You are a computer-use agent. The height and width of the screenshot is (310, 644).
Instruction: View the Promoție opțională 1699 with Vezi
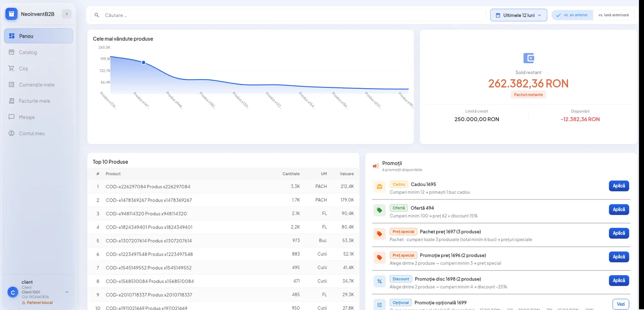(x=621, y=304)
